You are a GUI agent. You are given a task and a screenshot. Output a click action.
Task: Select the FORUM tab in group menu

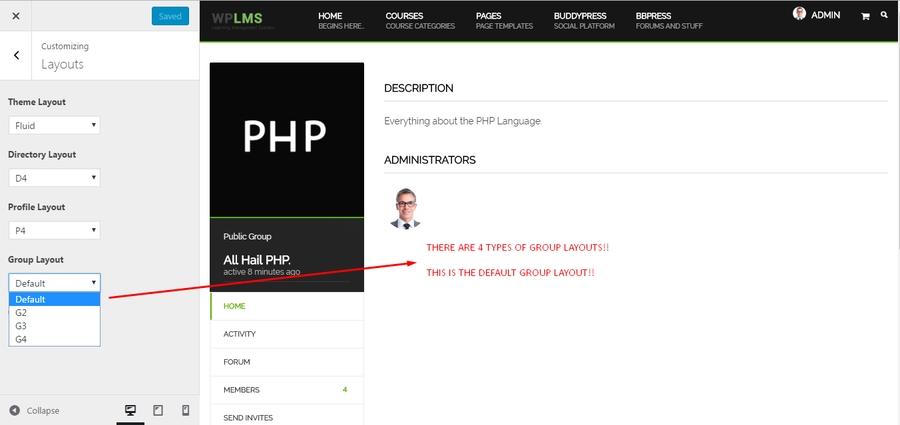pyautogui.click(x=287, y=362)
